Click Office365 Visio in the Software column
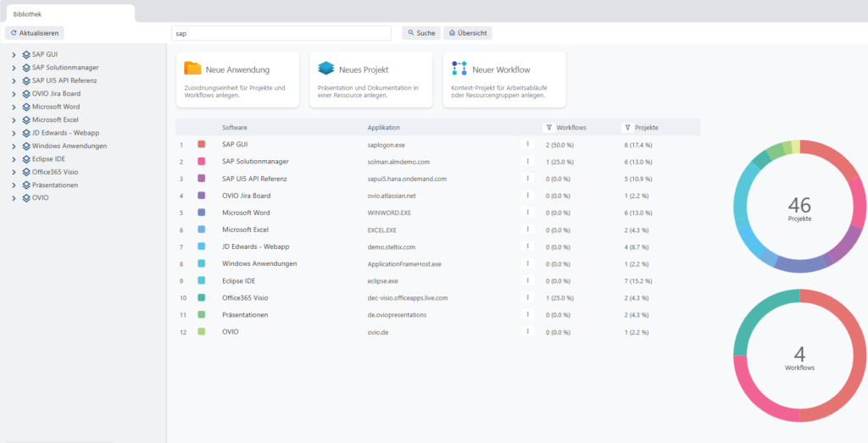 coord(246,297)
